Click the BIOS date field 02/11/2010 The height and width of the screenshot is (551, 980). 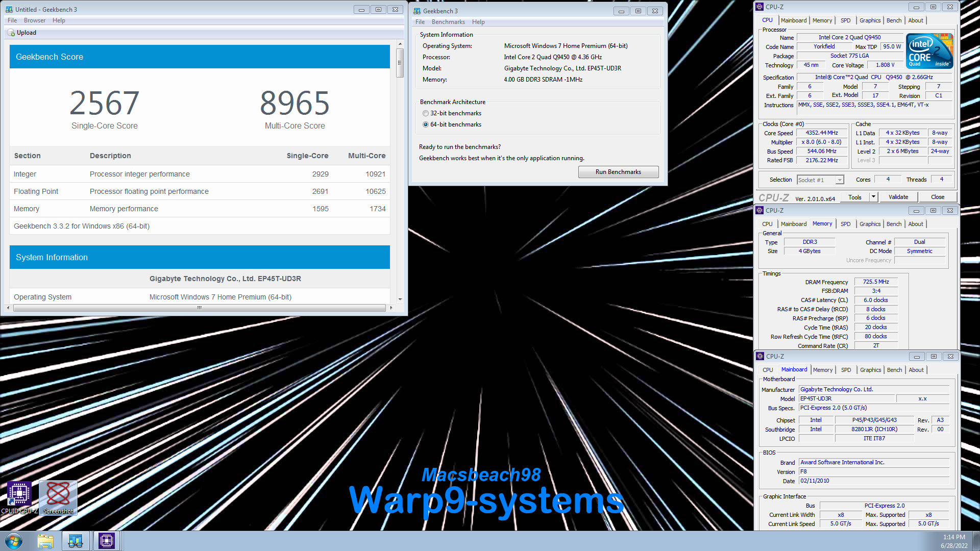click(874, 481)
